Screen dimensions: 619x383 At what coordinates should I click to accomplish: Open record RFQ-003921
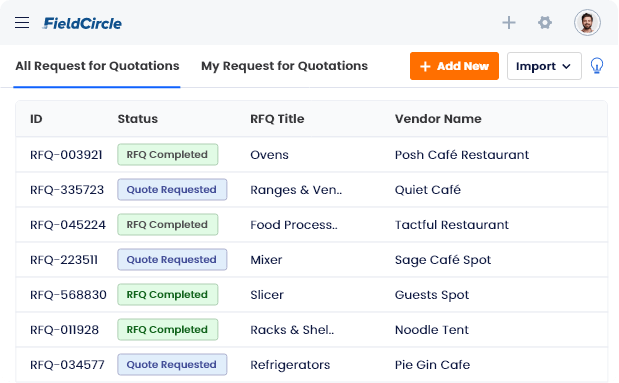pyautogui.click(x=66, y=155)
